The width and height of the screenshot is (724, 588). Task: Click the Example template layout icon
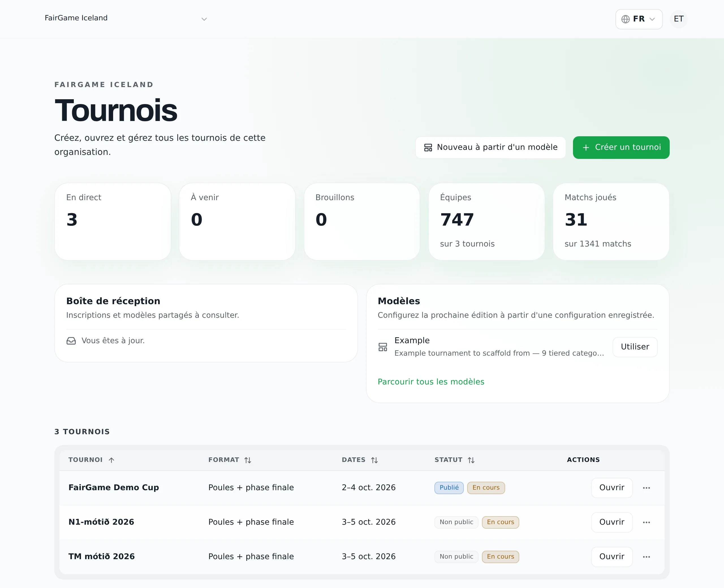tap(382, 347)
